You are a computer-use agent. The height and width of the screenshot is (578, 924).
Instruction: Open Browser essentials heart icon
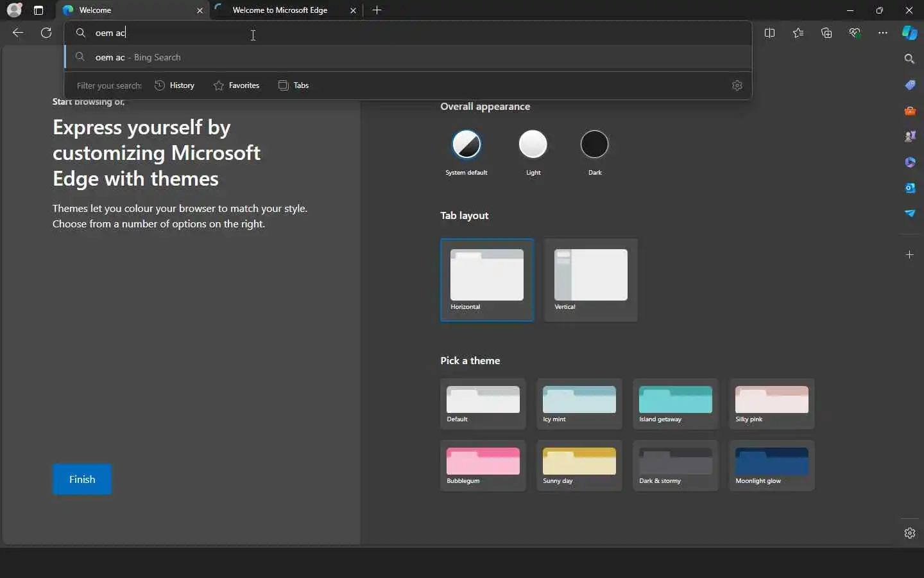point(855,33)
